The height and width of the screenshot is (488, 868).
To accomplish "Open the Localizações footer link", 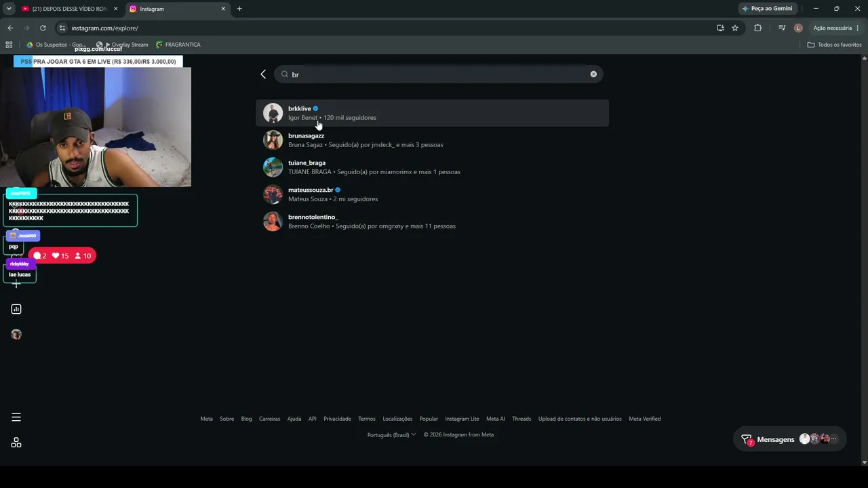I will pyautogui.click(x=397, y=419).
